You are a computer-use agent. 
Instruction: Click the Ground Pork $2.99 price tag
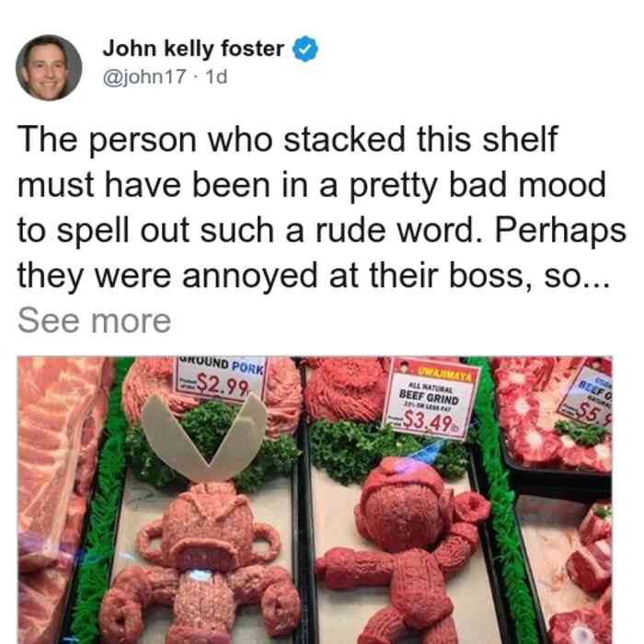coord(221,379)
